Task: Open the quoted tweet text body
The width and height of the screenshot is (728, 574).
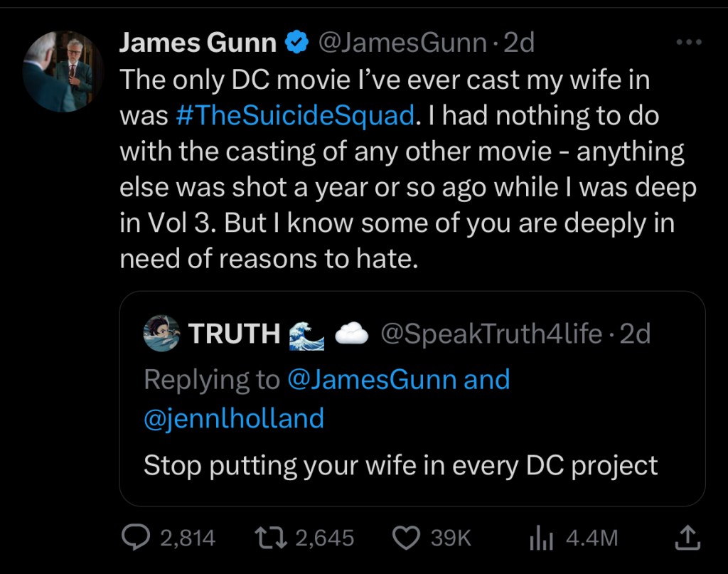Action: 400,465
